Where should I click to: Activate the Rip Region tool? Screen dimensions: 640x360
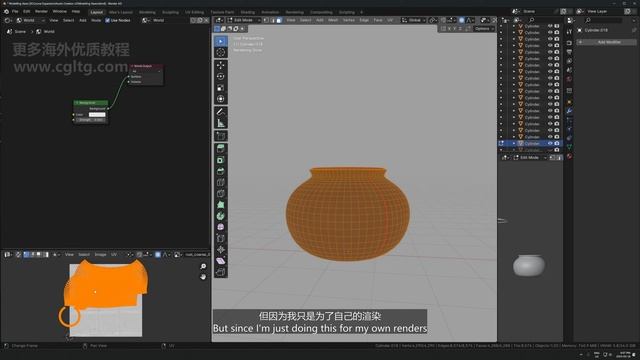(x=221, y=272)
